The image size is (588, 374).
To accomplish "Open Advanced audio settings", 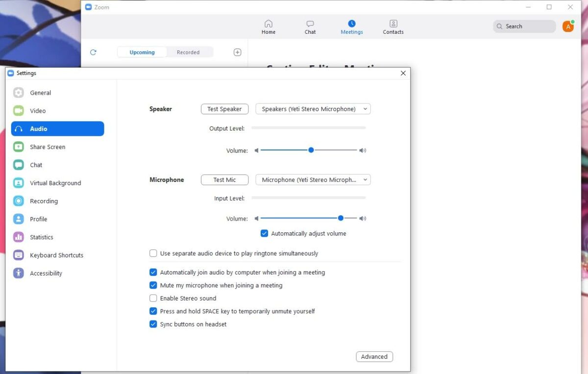I will coord(374,356).
